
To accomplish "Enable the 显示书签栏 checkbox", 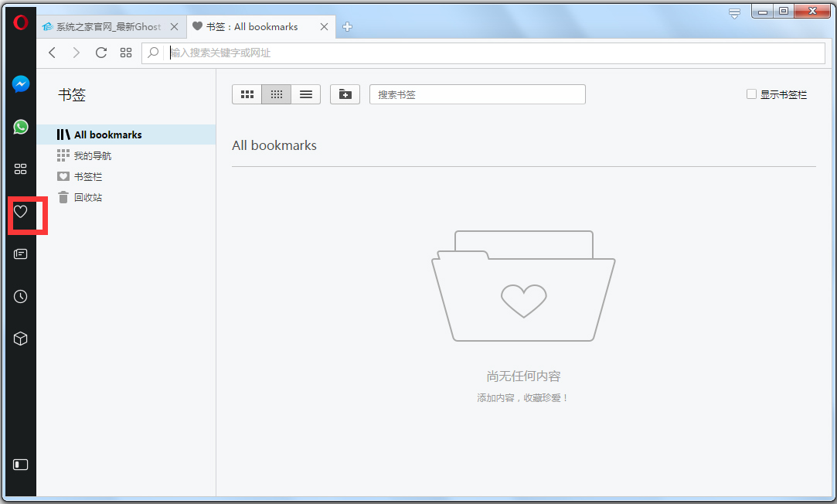I will 751,94.
